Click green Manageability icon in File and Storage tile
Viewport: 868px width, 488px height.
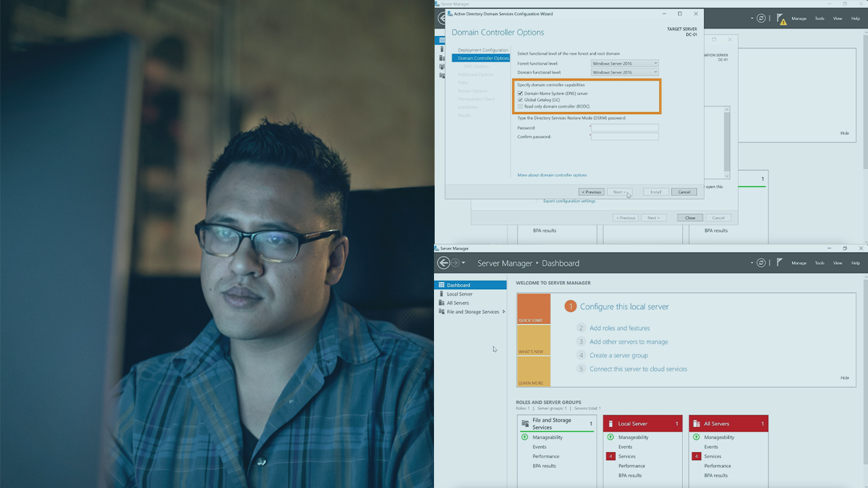(x=524, y=437)
